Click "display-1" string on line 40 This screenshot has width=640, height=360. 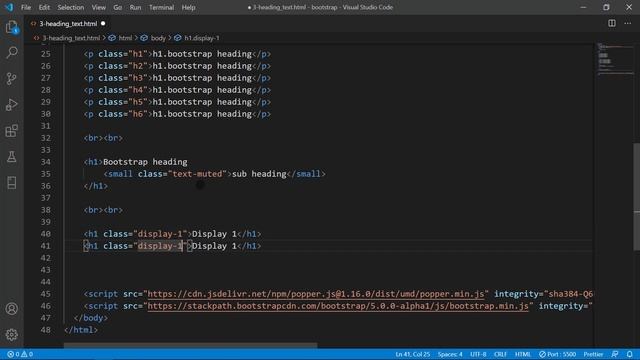click(x=160, y=234)
